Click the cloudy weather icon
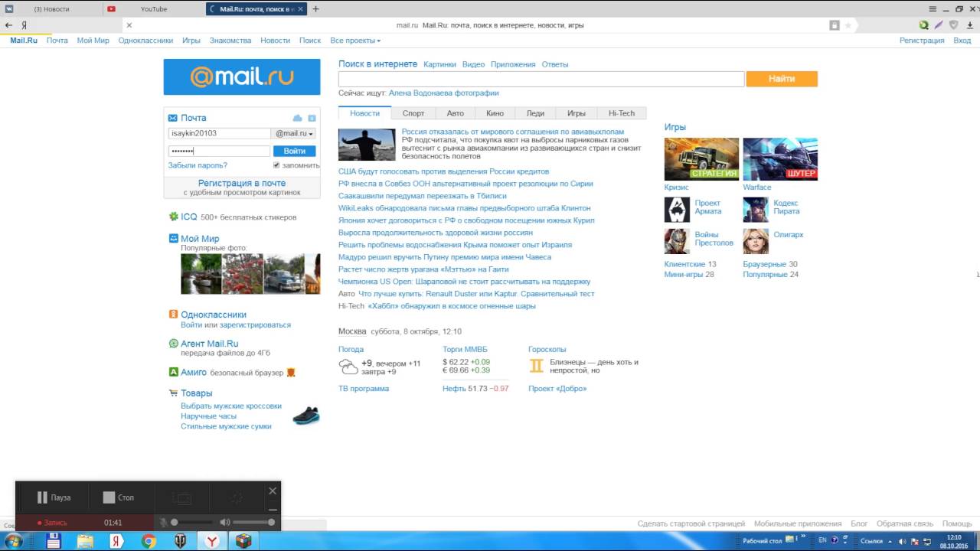The height and width of the screenshot is (551, 980). coord(348,367)
